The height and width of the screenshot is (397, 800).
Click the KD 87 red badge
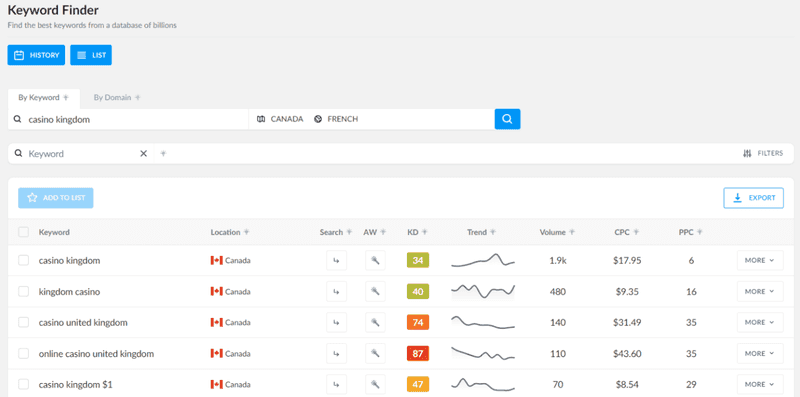pyautogui.click(x=418, y=353)
